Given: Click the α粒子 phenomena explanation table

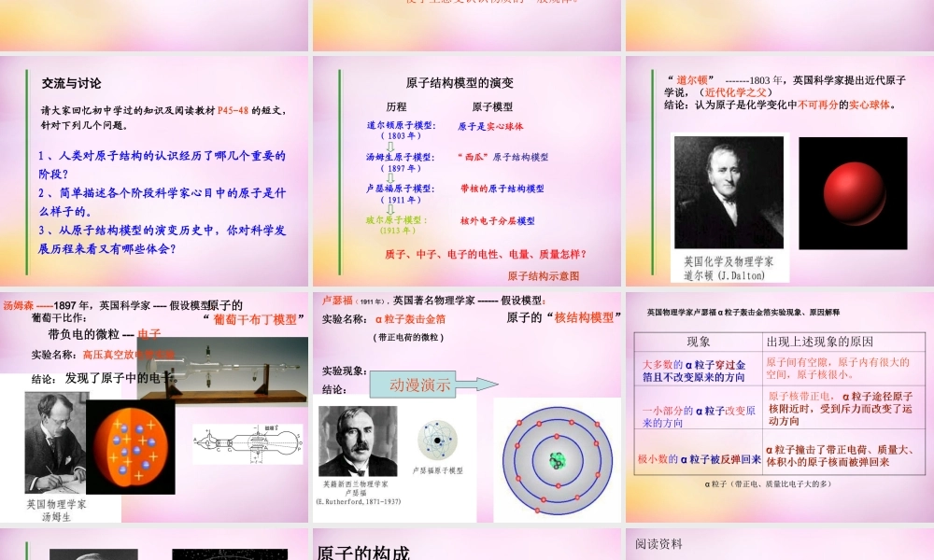Looking at the screenshot, I should (x=778, y=401).
